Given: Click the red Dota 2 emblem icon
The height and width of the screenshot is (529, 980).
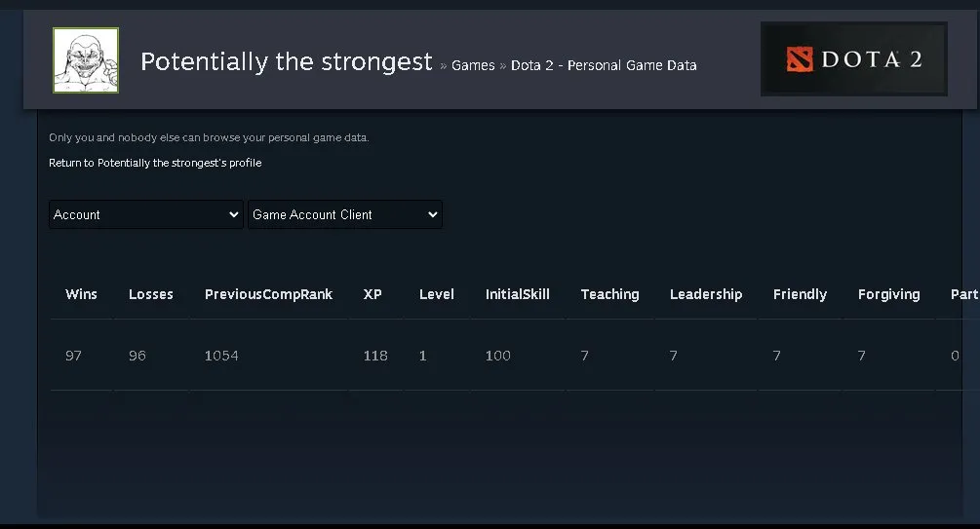Looking at the screenshot, I should (x=800, y=59).
